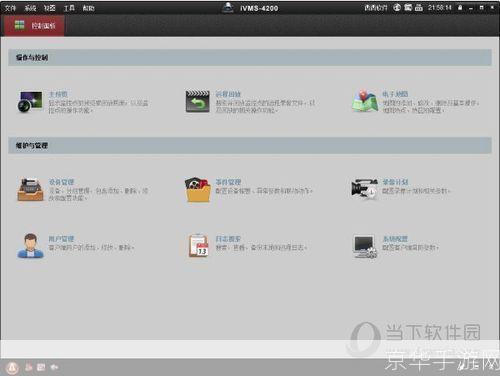Open the 视图 menu
Viewport: 500px width, 376px height.
[x=50, y=8]
